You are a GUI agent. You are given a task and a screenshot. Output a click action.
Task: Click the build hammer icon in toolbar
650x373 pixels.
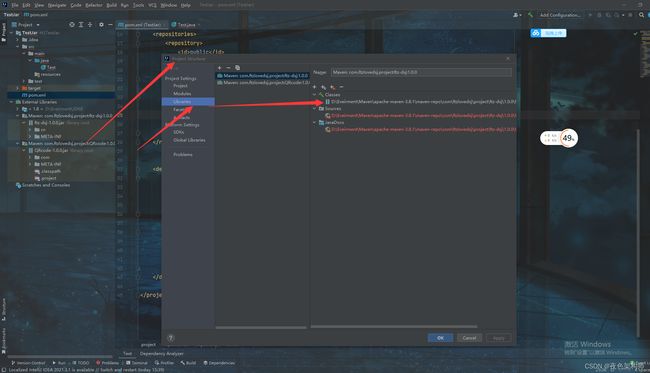(x=530, y=15)
